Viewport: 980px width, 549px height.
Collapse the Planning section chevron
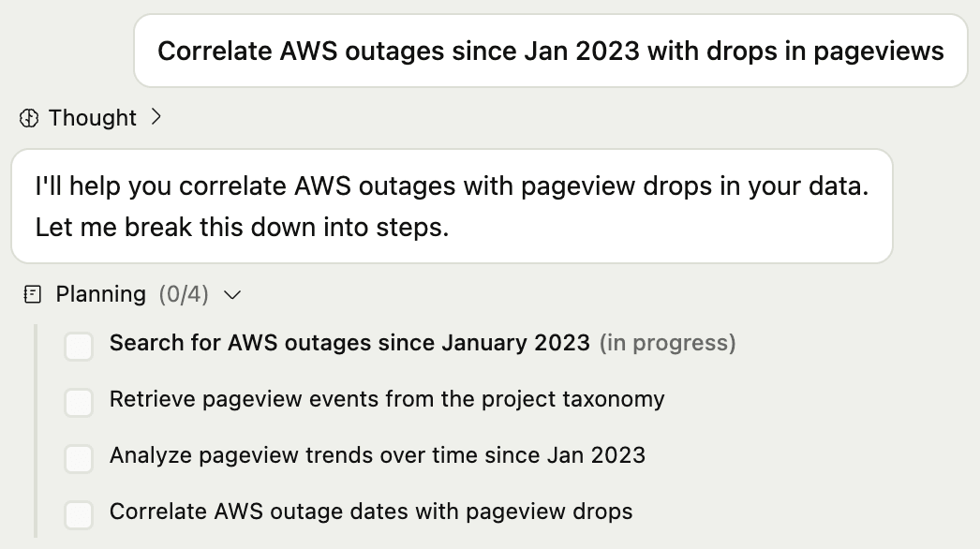pos(233,295)
